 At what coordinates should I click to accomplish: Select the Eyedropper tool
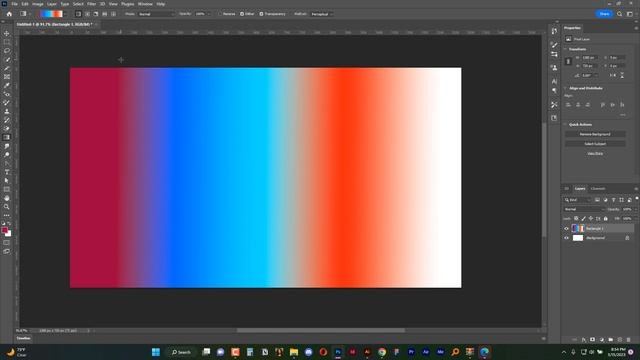coord(7,85)
